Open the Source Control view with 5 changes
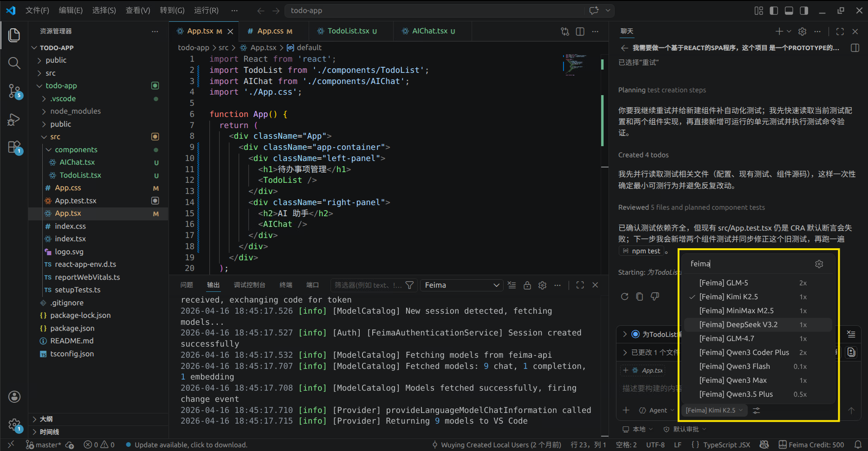The image size is (868, 451). pos(14,91)
